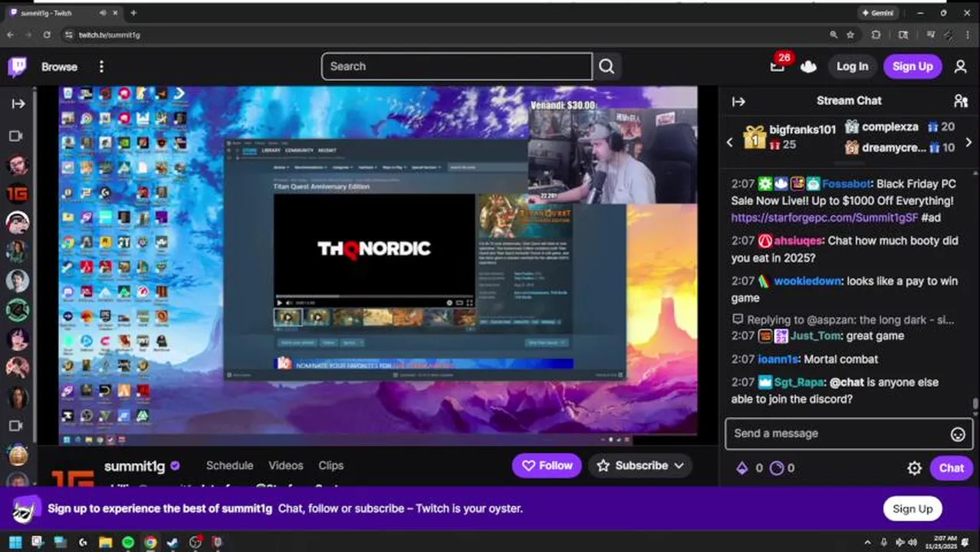Open a new browser tab with plus
The height and width of the screenshot is (552, 980).
tap(133, 13)
